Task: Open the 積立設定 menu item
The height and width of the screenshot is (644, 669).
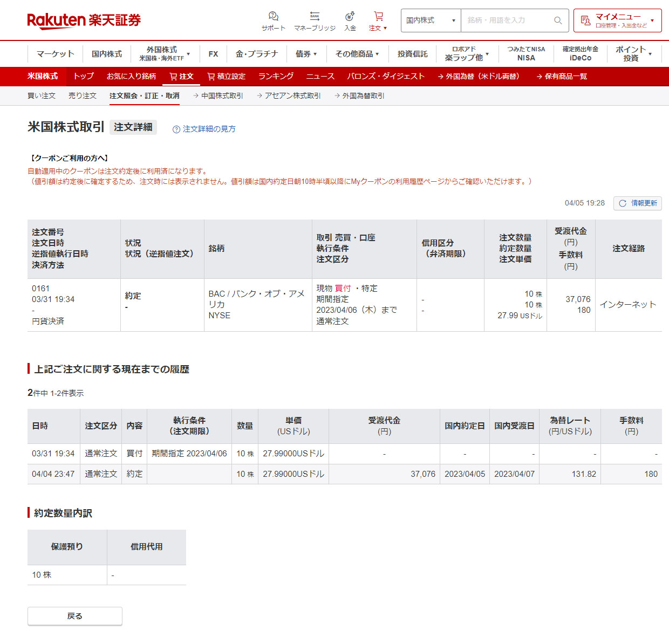Action: click(226, 77)
